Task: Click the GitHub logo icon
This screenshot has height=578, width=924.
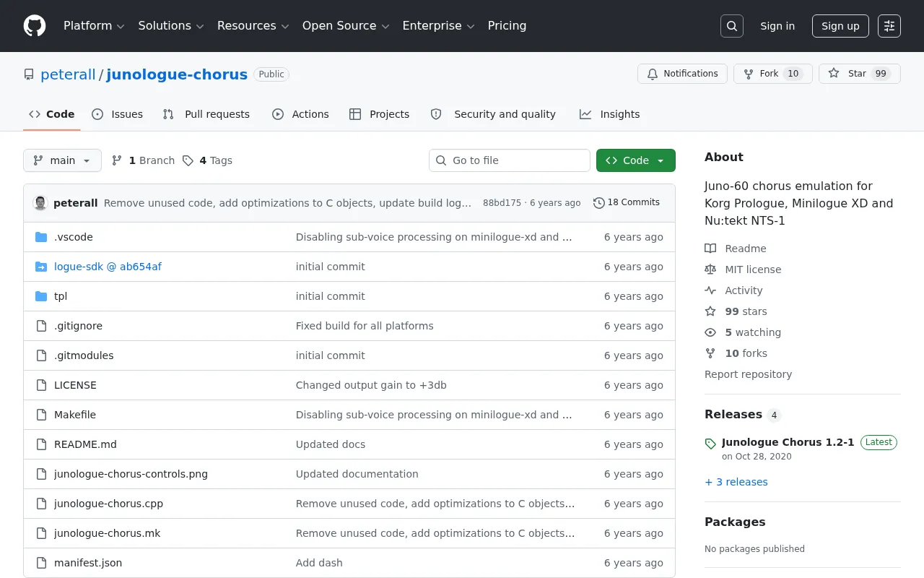Action: click(35, 26)
